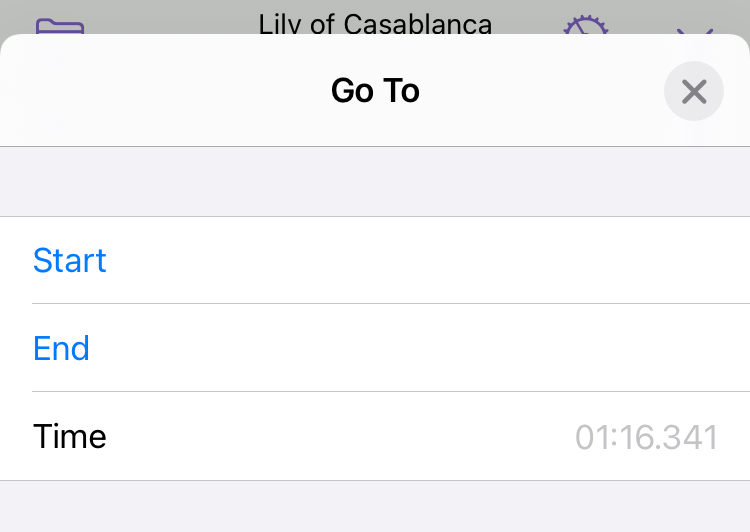Screen dimensions: 750x532
Task: Close the Go To sheet
Action: coord(694,91)
